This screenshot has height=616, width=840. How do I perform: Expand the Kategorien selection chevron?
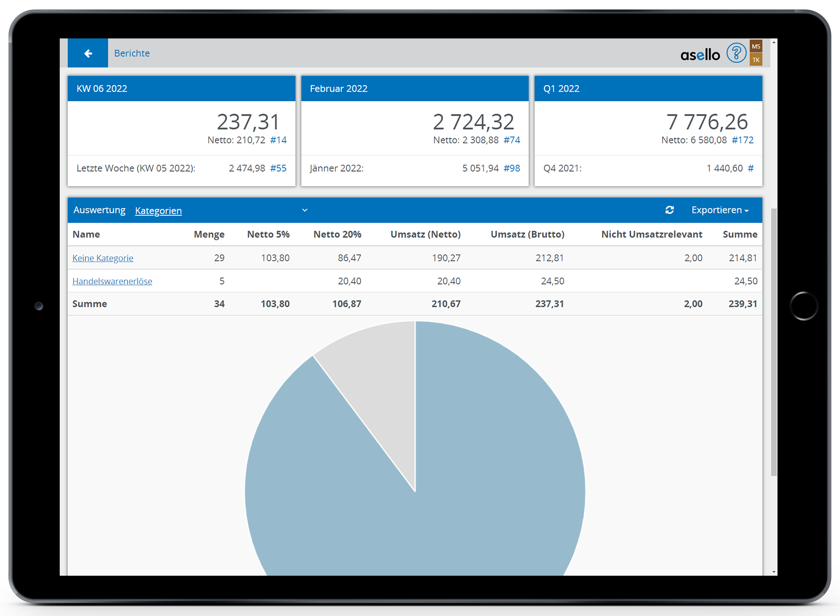[x=305, y=210]
